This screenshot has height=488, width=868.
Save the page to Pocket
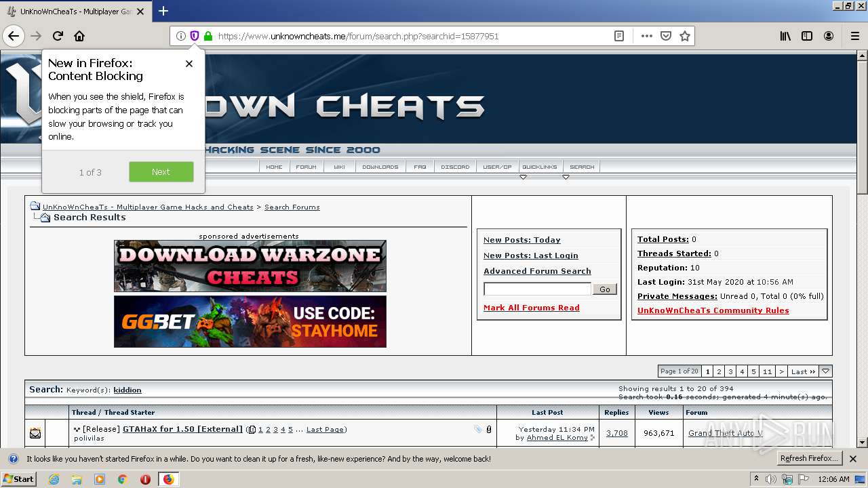point(666,36)
